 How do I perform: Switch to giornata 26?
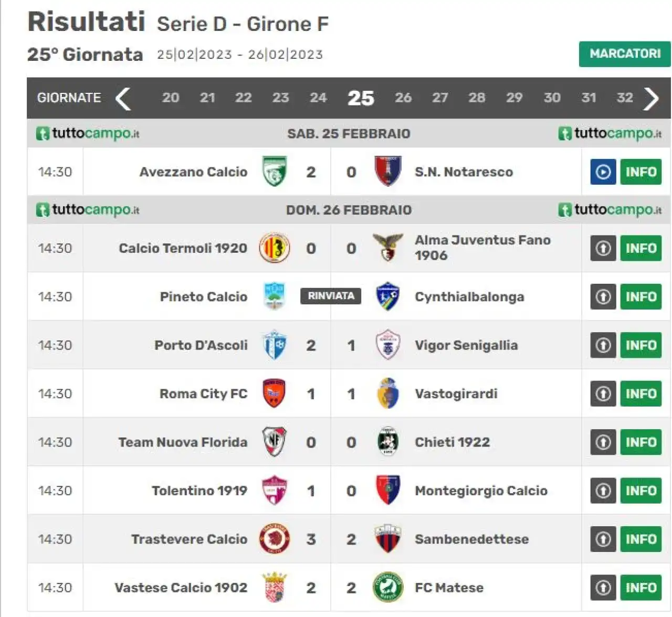point(403,98)
